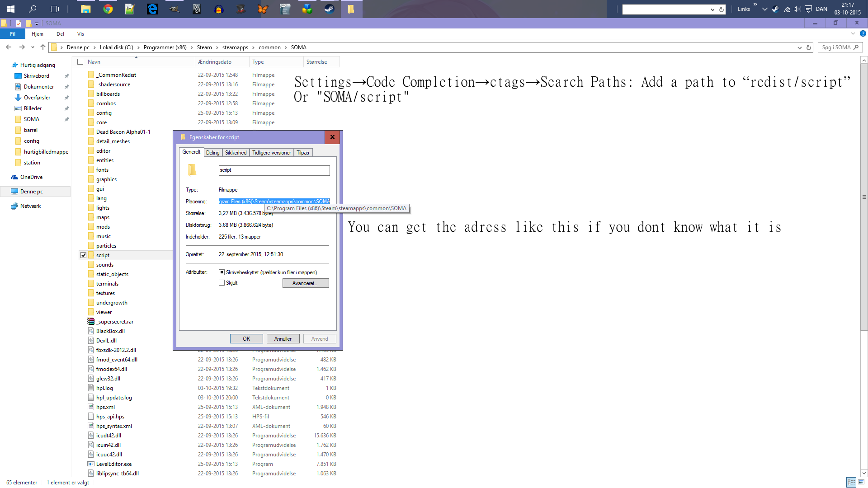Viewport: 868px width, 488px height.
Task: Expand chevron after common breadcrumb
Action: (286, 47)
